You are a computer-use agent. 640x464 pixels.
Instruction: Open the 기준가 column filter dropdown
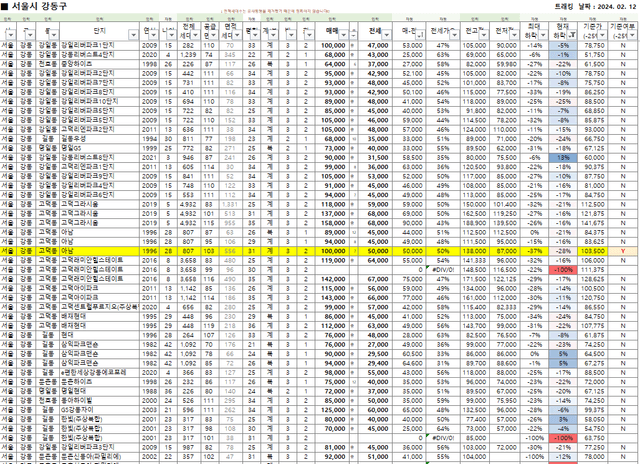[602, 35]
